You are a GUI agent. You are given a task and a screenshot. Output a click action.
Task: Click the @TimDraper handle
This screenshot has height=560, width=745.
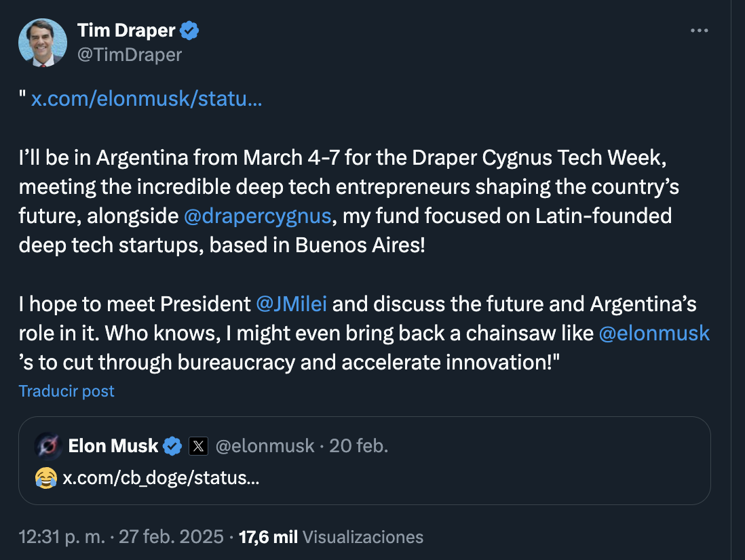130,54
